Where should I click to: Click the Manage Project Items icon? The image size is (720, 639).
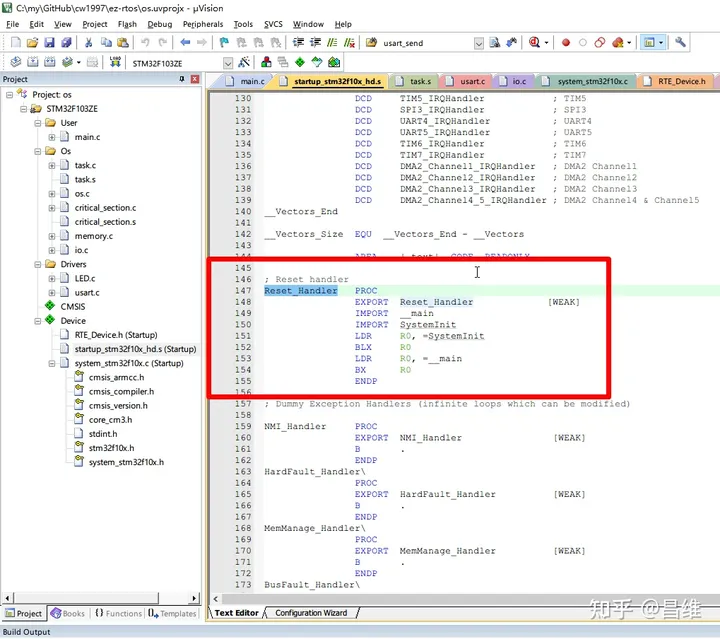266,62
